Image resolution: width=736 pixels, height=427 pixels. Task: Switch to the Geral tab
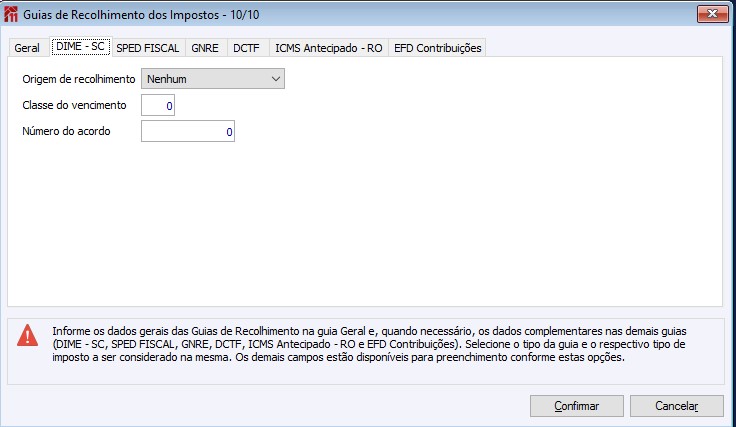point(27,48)
